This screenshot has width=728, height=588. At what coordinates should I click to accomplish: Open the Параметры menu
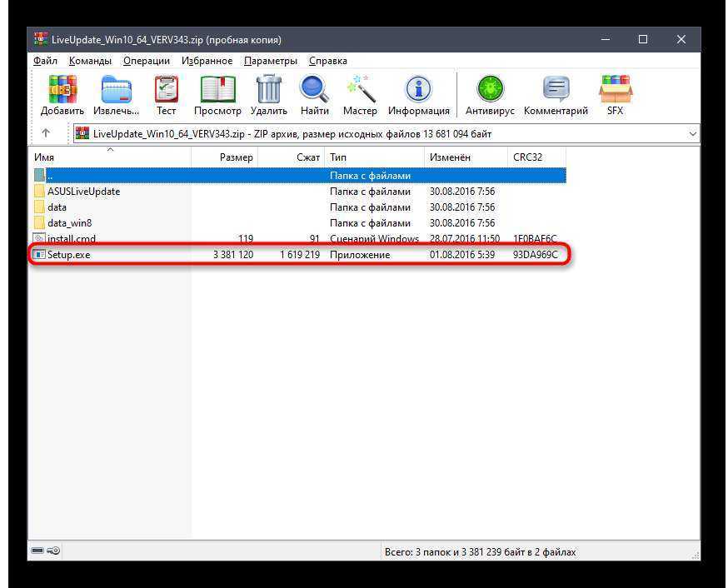(x=270, y=61)
